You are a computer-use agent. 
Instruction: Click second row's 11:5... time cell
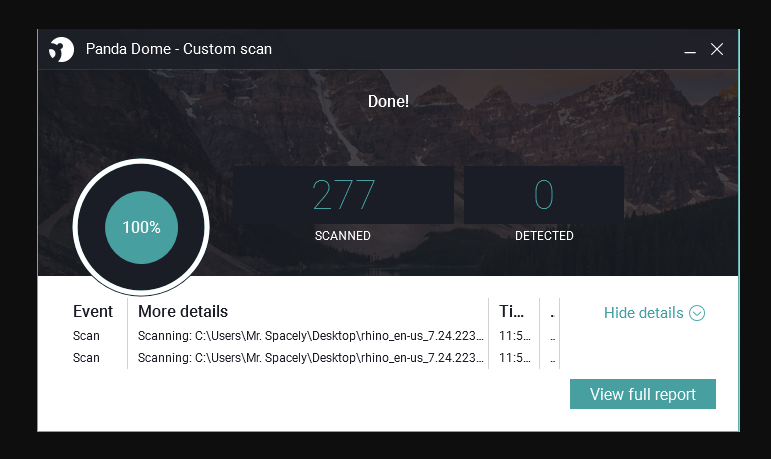tap(515, 358)
